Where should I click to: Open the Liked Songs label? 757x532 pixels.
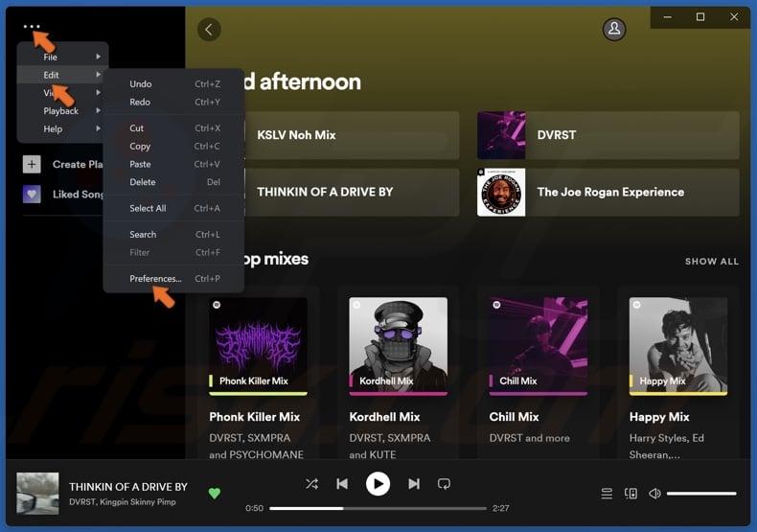click(78, 194)
